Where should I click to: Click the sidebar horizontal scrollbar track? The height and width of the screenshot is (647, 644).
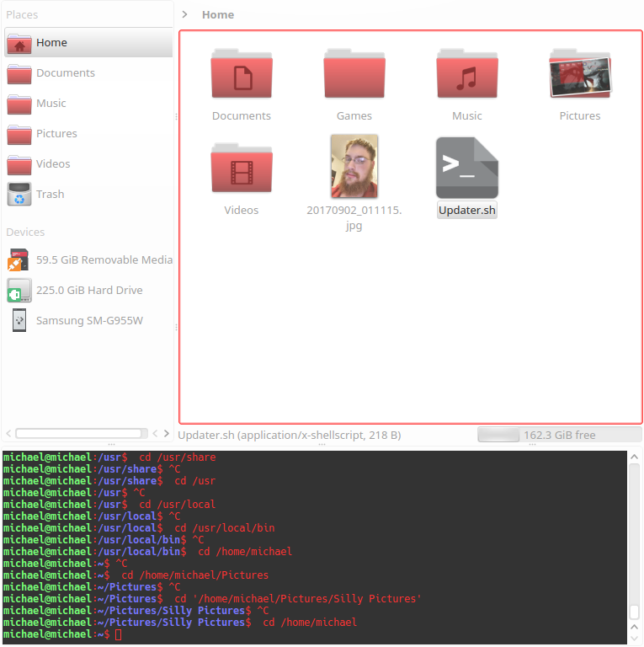(x=82, y=433)
